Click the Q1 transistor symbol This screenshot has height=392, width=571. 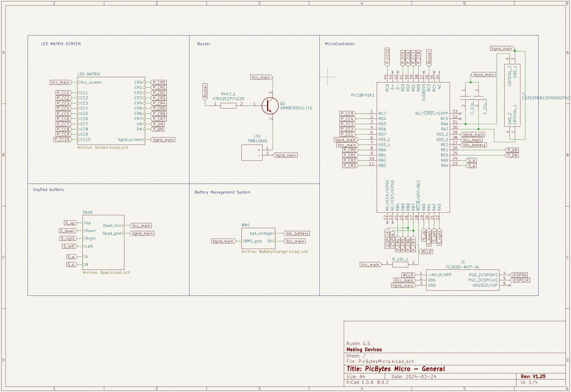[x=270, y=106]
